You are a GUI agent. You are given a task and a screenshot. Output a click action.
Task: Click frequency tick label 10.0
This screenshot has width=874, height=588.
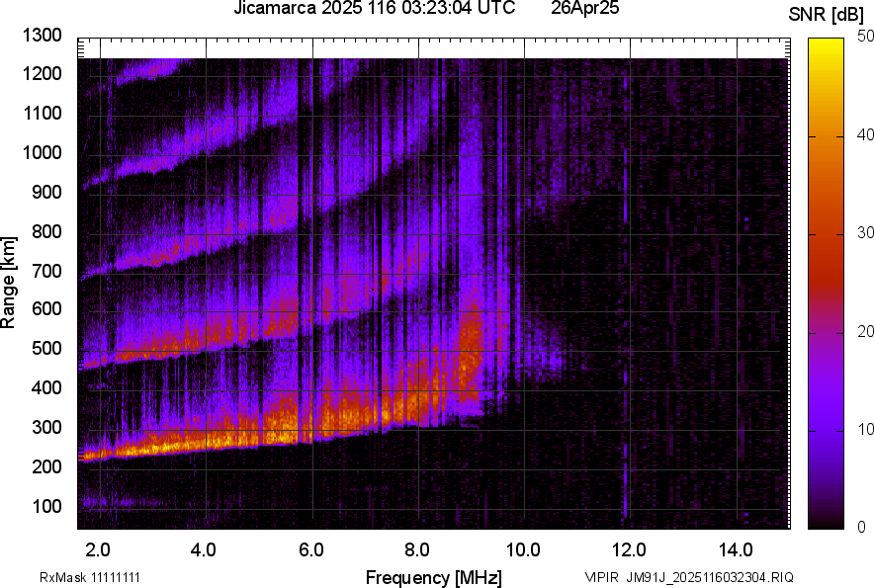coord(523,550)
